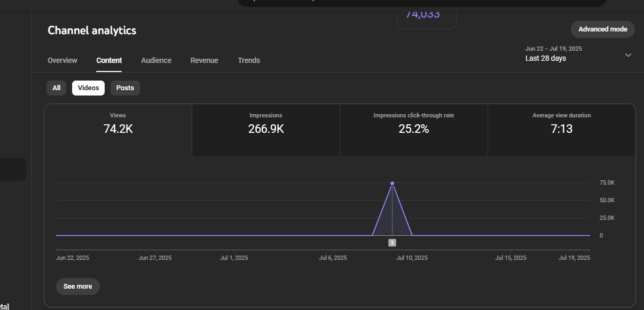View the Trends tab
644x310 pixels.
pos(249,60)
